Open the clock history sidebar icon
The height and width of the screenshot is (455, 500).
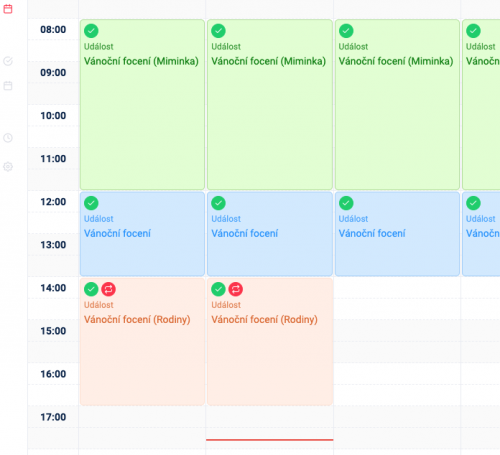tap(8, 138)
